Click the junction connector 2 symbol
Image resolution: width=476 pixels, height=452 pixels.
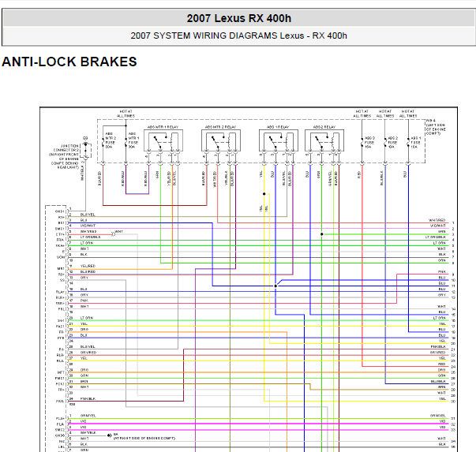(86, 150)
